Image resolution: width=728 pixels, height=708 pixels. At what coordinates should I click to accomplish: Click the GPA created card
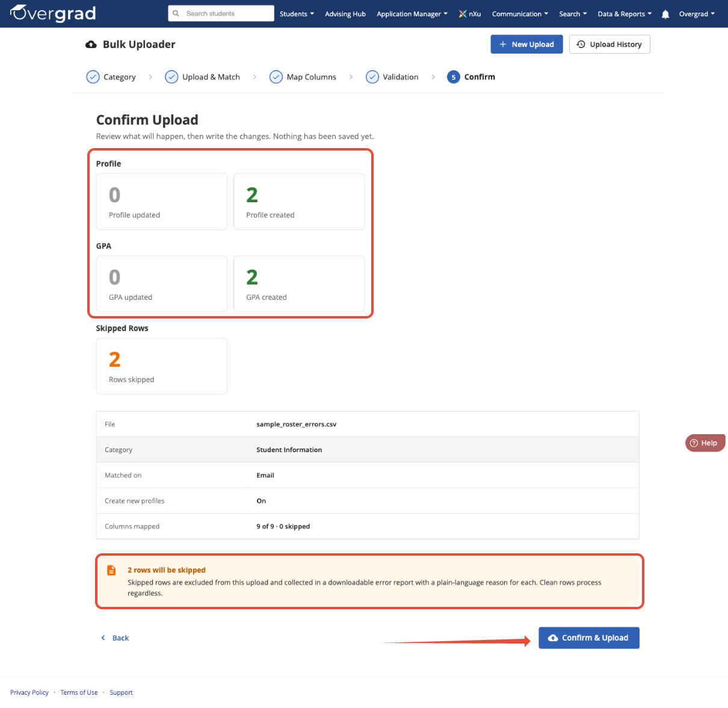[x=299, y=284]
